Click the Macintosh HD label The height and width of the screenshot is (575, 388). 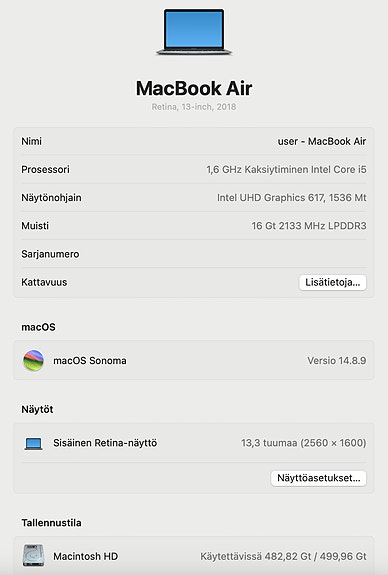tap(85, 556)
